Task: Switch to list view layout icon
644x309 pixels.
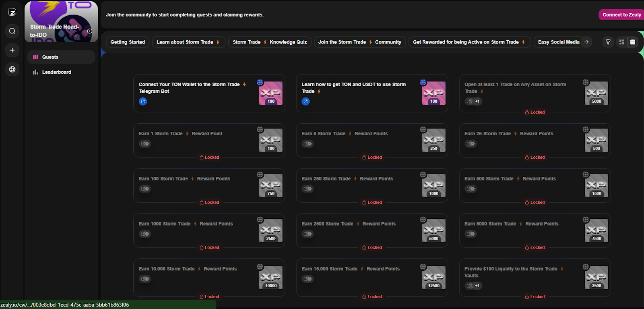Action: [633, 42]
